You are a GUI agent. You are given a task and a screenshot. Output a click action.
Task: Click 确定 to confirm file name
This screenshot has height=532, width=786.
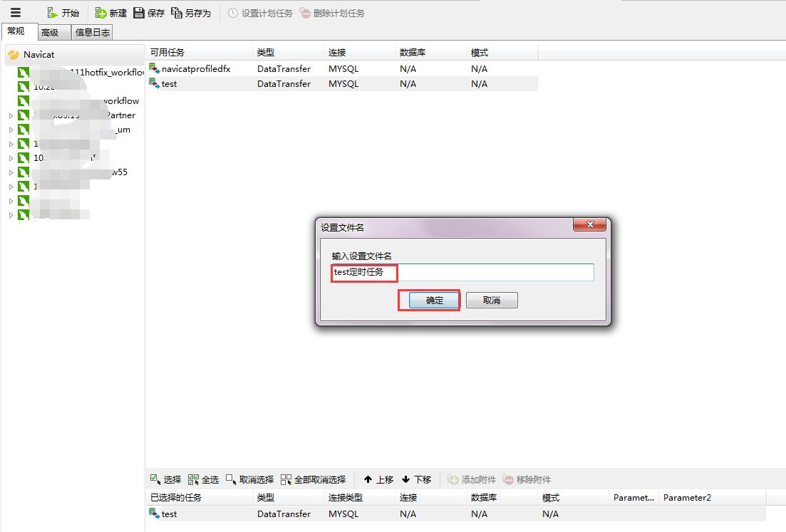434,300
